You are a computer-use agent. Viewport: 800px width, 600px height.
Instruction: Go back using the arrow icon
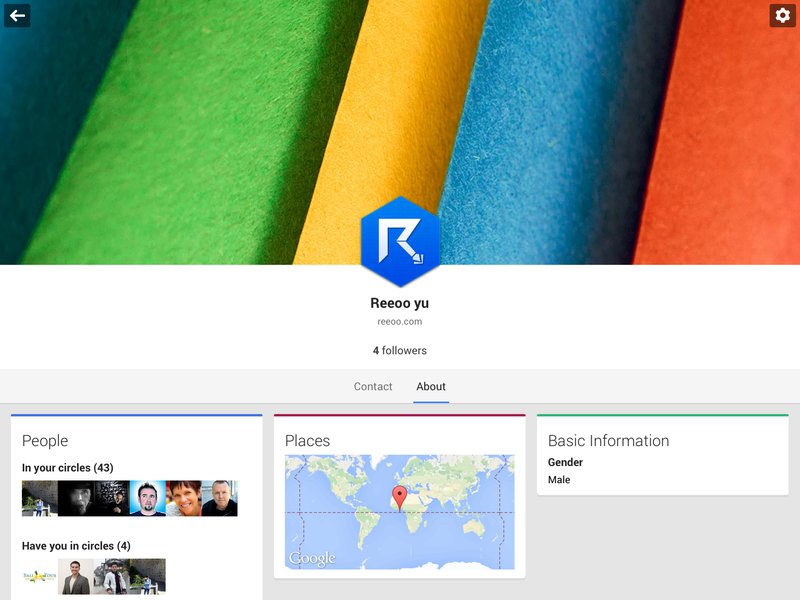[17, 16]
